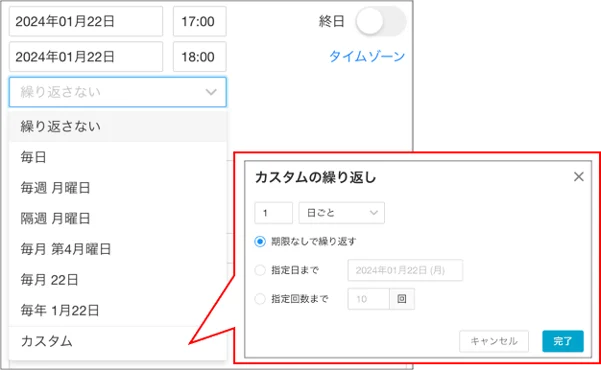
Task: Click the 完了 button
Action: (563, 341)
